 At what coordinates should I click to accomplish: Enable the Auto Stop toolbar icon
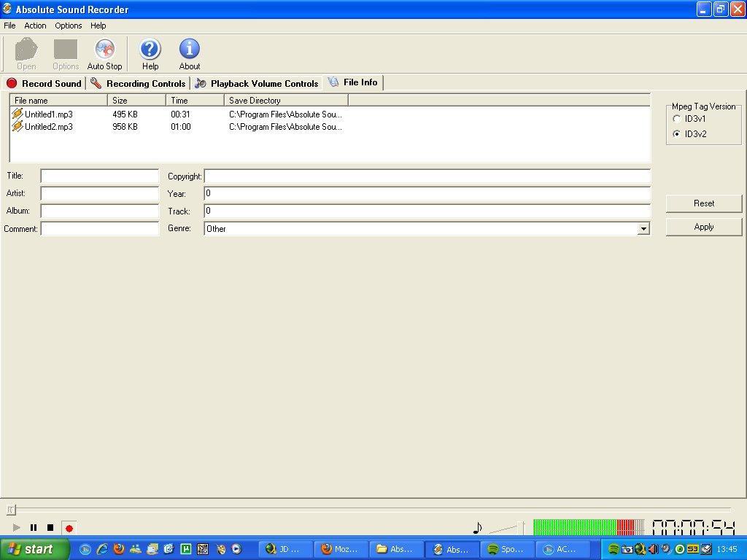coord(104,52)
